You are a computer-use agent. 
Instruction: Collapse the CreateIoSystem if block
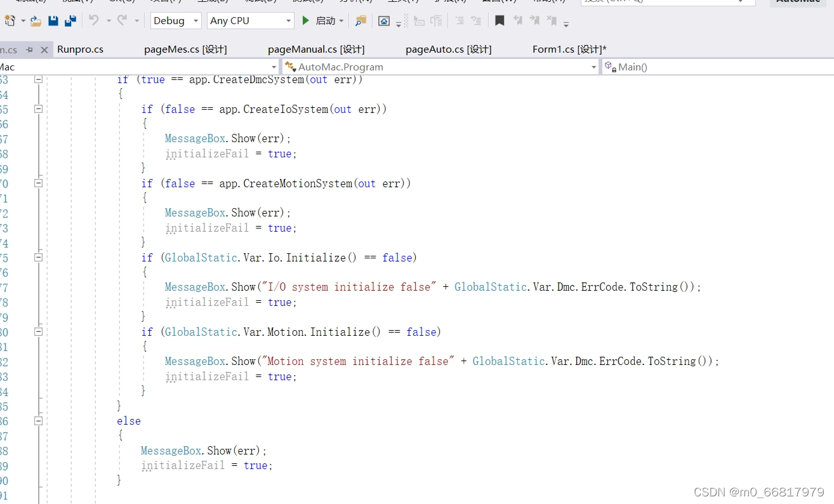tap(38, 109)
